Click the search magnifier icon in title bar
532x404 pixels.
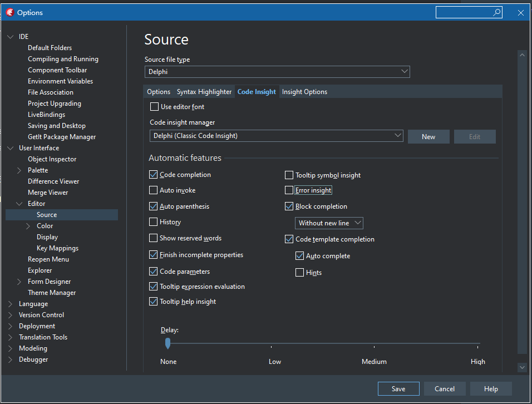496,13
